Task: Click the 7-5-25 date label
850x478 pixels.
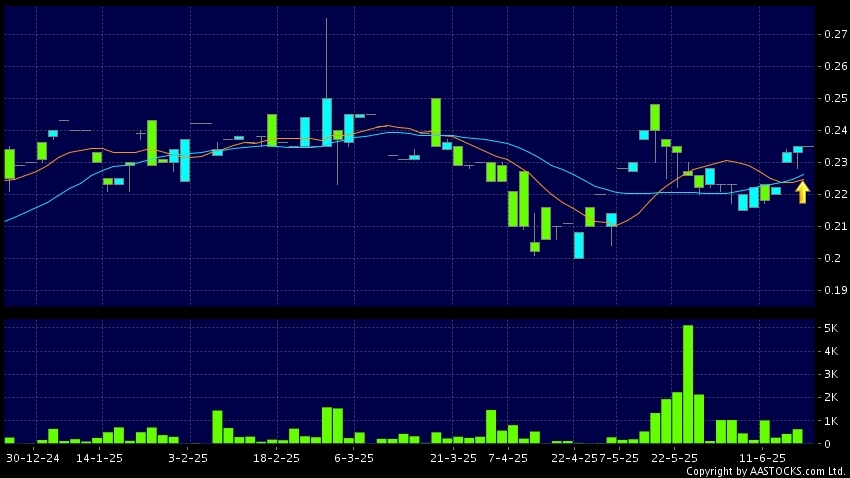Action: point(619,458)
